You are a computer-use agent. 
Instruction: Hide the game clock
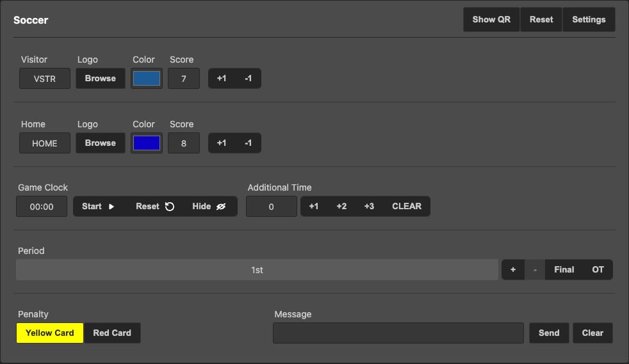click(x=209, y=206)
